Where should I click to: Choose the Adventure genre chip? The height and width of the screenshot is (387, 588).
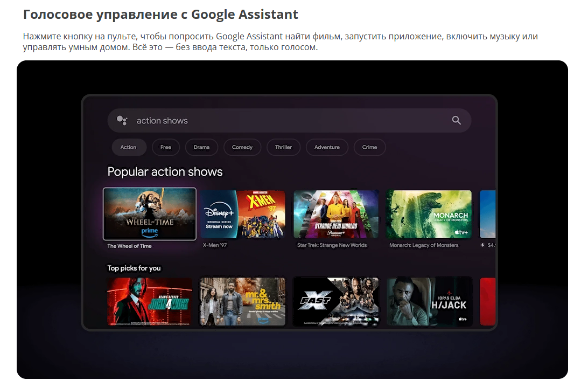coord(327,147)
